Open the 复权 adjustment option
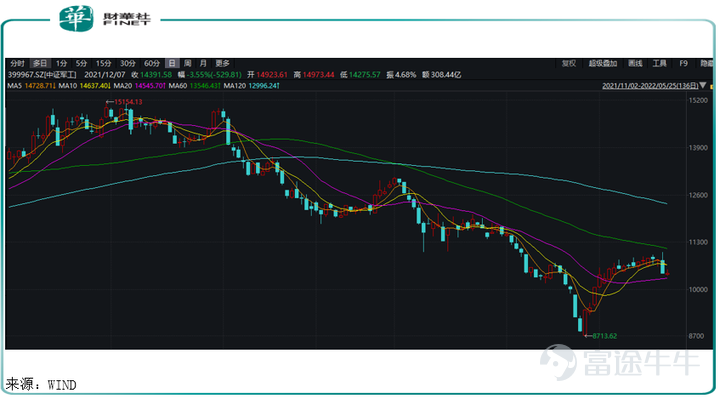Screen dimensions: 720x399 tap(568, 63)
